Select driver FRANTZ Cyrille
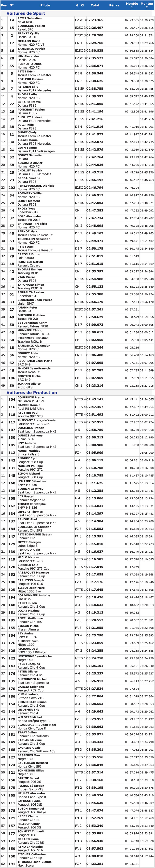The width and height of the screenshot is (155, 868). tap(28, 34)
